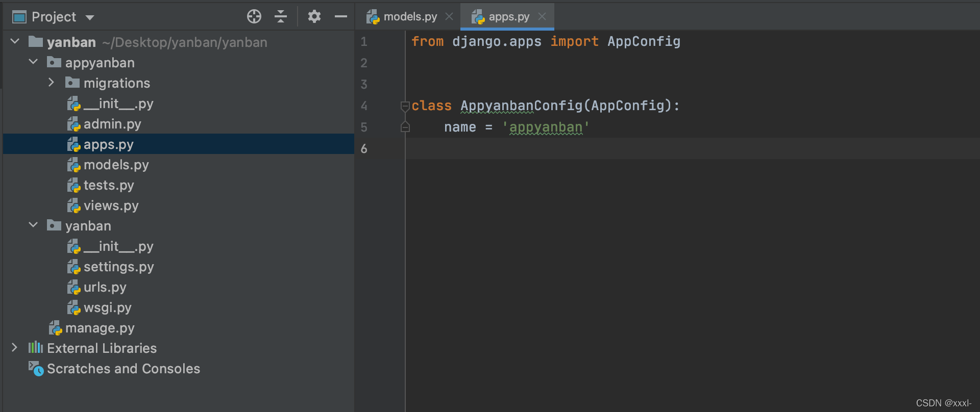
Task: Close the apps.py tab
Action: coord(542,17)
